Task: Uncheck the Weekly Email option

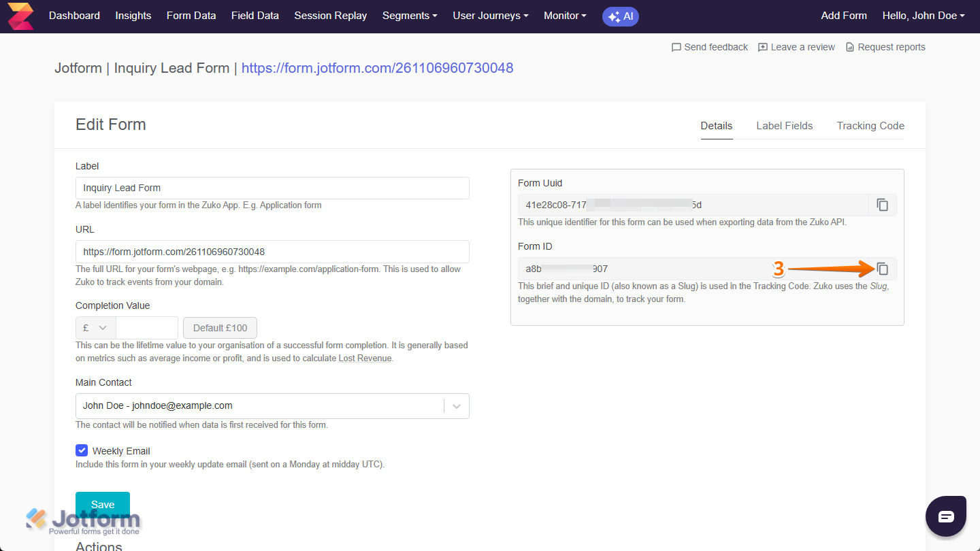Action: pyautogui.click(x=82, y=450)
